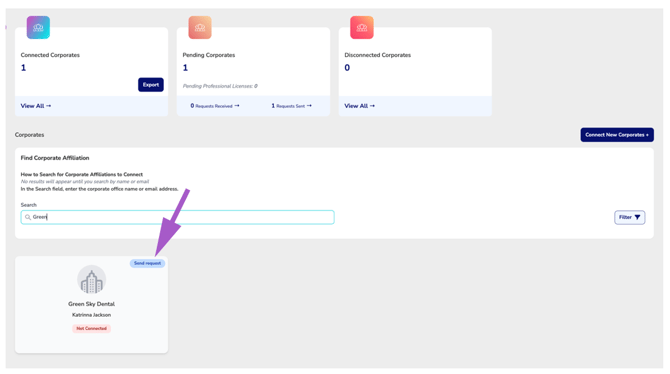Image resolution: width=670 pixels, height=374 pixels.
Task: Focus the corporate search field
Action: tap(177, 217)
